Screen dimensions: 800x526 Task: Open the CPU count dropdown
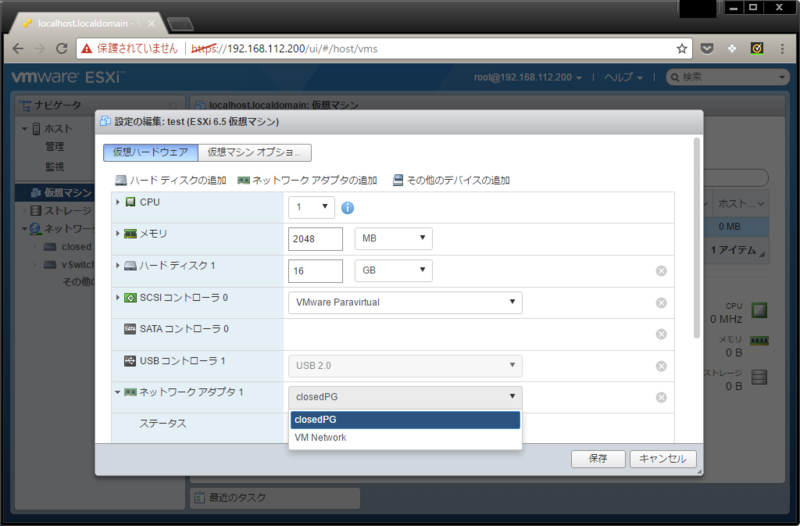(311, 207)
